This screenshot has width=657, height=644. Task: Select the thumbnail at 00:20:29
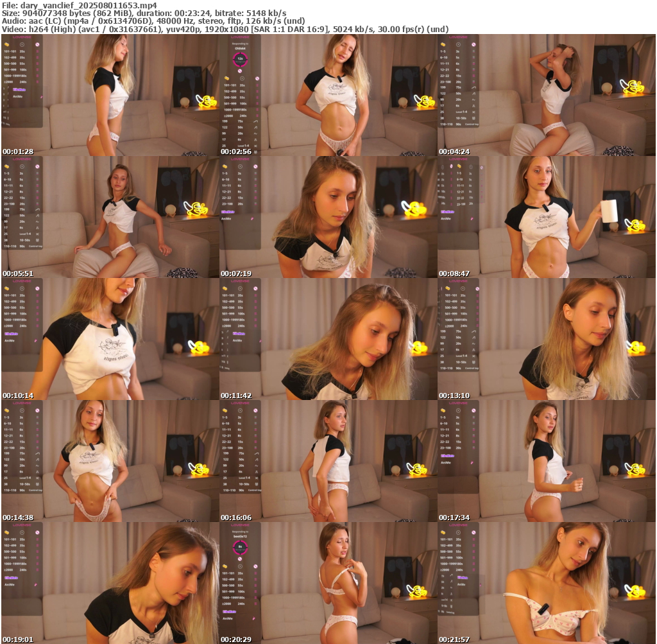click(x=328, y=583)
